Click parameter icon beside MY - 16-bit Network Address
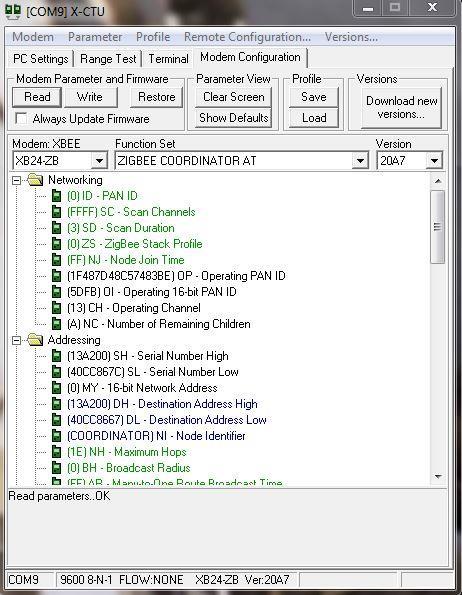 point(56,388)
